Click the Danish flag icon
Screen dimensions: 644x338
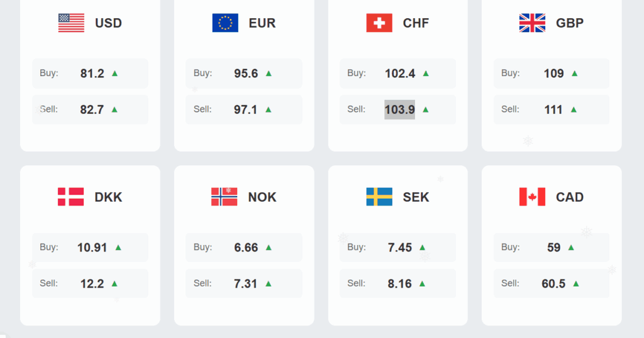tap(71, 197)
